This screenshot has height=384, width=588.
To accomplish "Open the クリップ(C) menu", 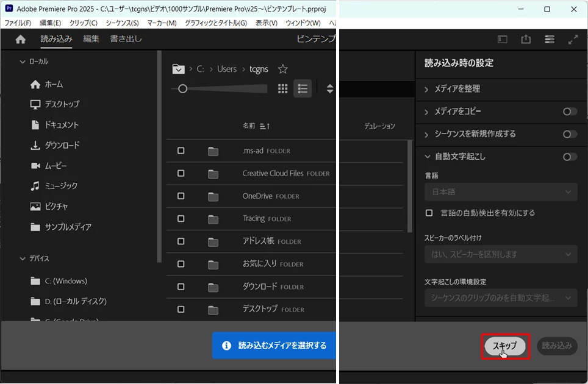I will click(83, 23).
